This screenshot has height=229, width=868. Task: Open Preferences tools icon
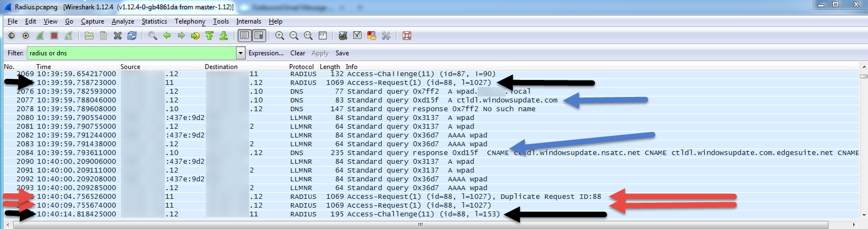point(386,36)
